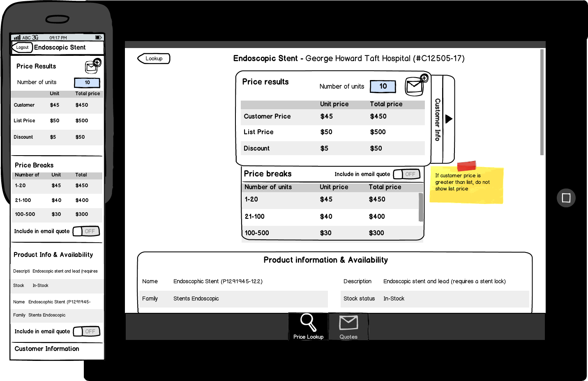
Task: Select the tablet 21-100 price break row
Action: tap(330, 217)
